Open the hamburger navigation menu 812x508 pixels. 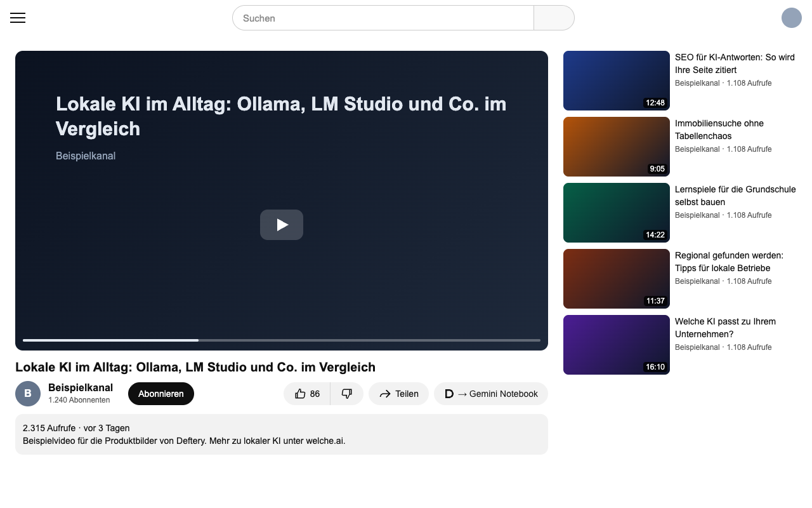click(x=18, y=18)
